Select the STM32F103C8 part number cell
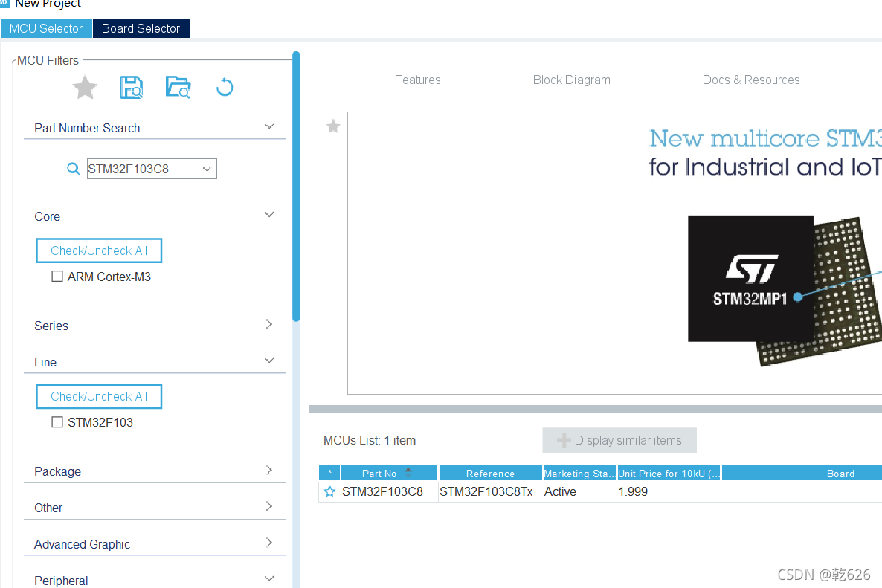882x588 pixels. coord(389,492)
